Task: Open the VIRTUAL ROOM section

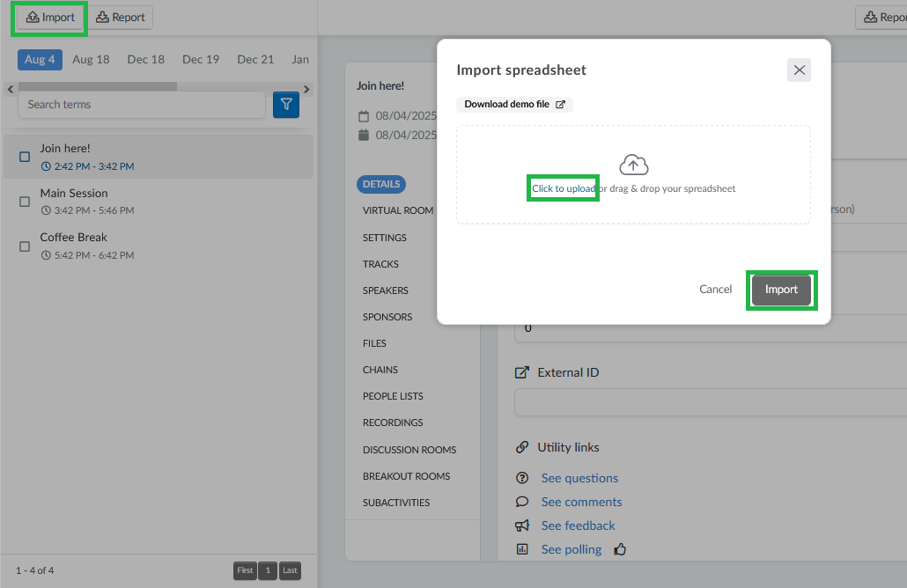Action: tap(398, 210)
